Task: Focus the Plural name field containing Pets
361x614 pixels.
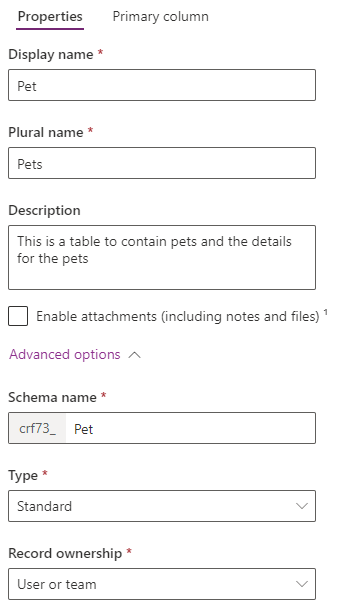Action: (162, 163)
